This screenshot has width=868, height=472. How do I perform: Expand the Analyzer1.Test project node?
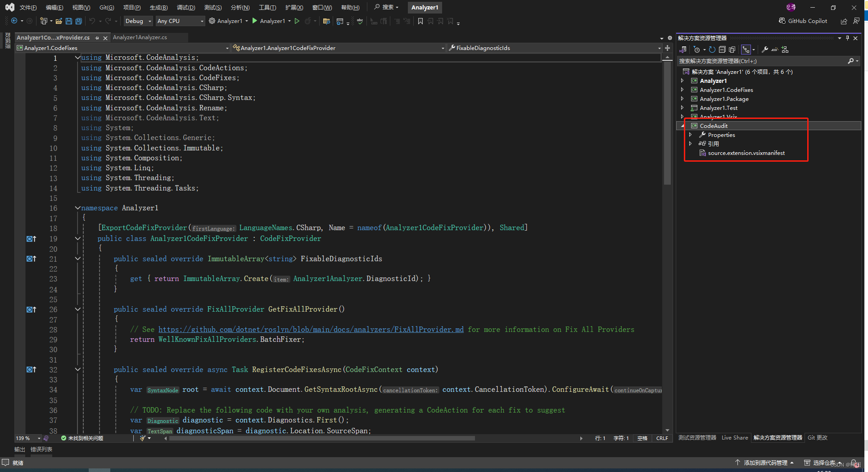[683, 108]
